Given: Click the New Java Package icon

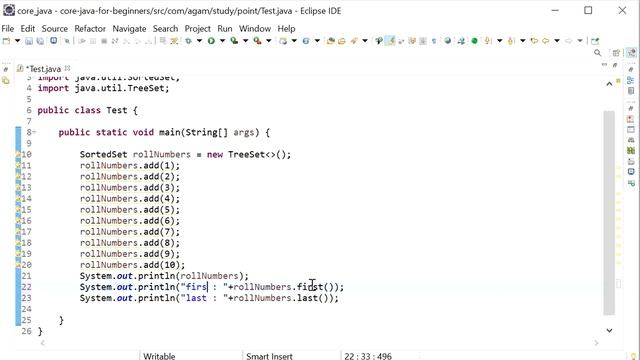Looking at the screenshot, I should pos(283,41).
